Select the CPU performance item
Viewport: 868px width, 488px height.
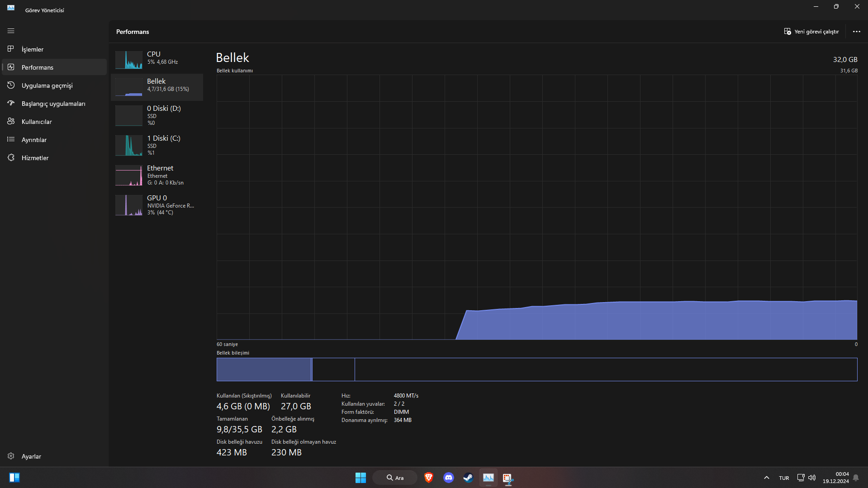click(157, 59)
